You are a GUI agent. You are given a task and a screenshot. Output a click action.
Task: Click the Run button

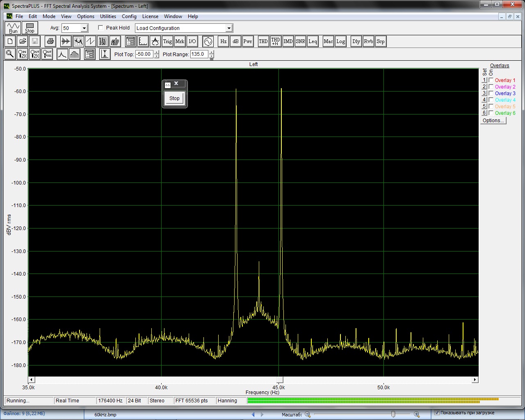(x=13, y=28)
